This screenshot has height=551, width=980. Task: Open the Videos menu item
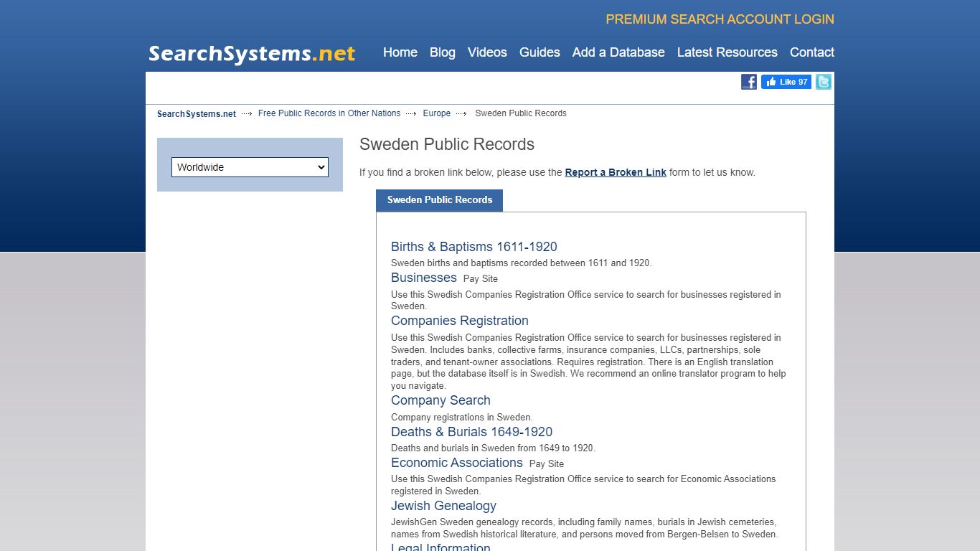coord(487,52)
